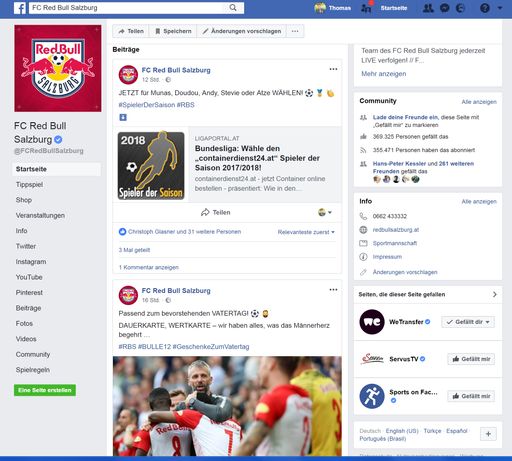
Task: Click Mehr anzeigen in the about box
Action: pyautogui.click(x=384, y=74)
